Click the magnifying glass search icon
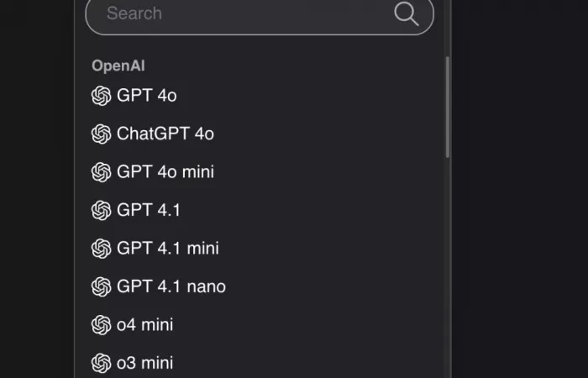Screen dimensions: 588x378 (x=407, y=13)
